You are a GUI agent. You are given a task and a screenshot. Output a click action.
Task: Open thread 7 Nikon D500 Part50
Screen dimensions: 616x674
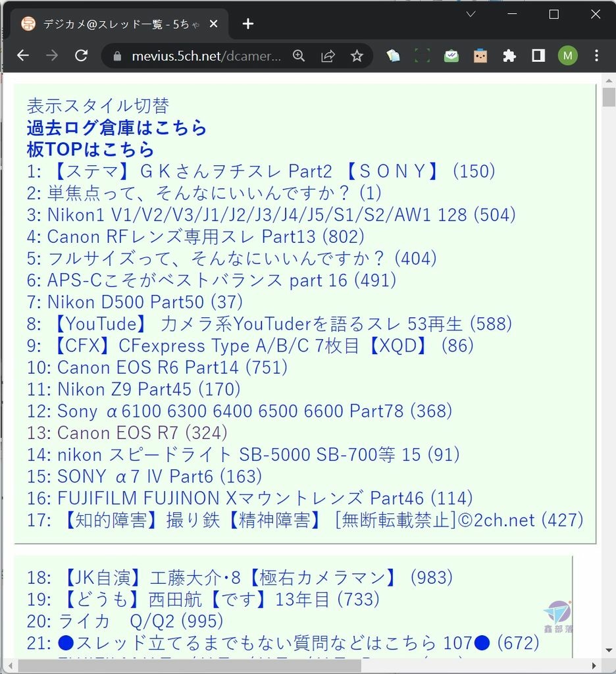134,301
